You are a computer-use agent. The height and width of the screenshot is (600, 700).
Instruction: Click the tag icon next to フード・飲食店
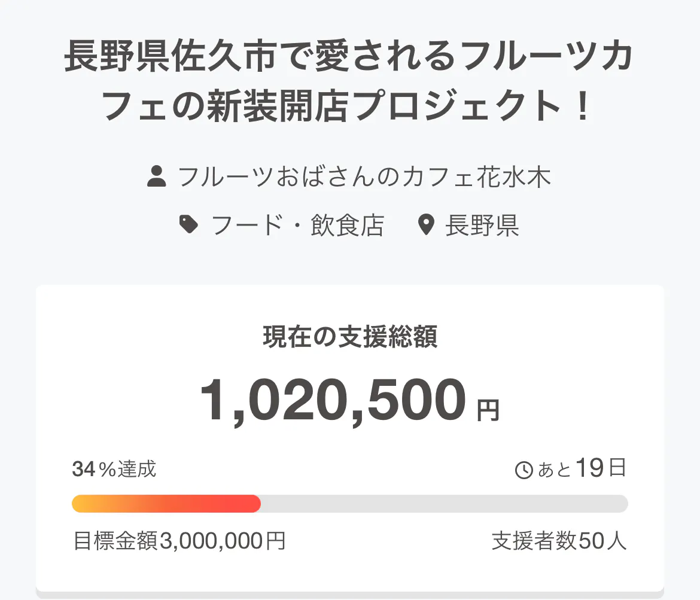tap(189, 225)
